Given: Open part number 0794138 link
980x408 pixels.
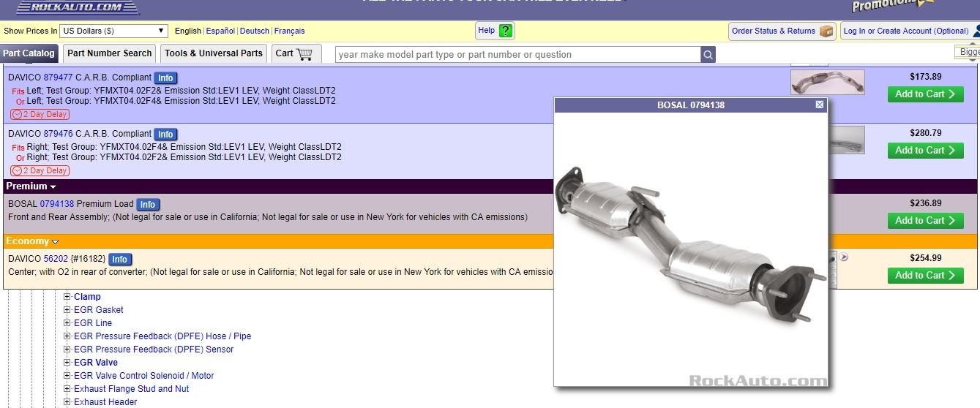Looking at the screenshot, I should (57, 204).
